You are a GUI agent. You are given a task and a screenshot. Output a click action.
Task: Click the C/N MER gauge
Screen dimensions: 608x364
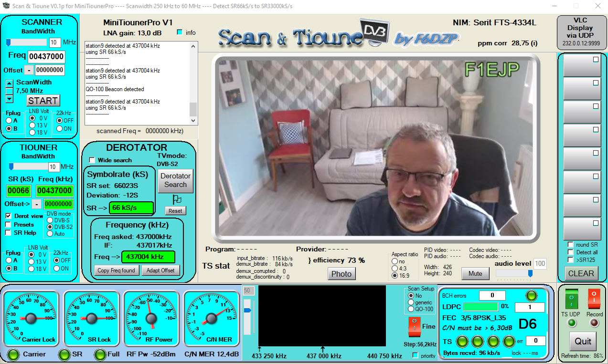(x=212, y=318)
